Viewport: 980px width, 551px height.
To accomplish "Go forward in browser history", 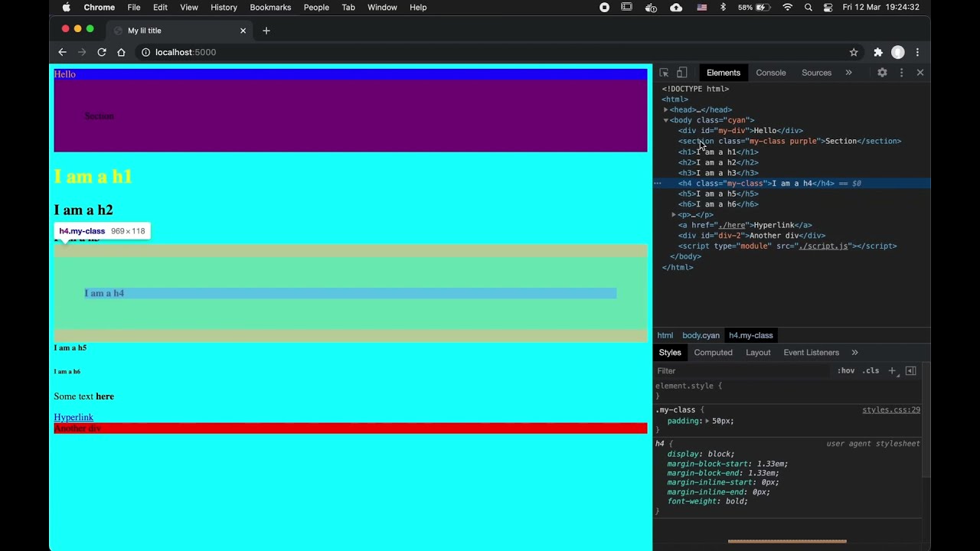I will (82, 52).
